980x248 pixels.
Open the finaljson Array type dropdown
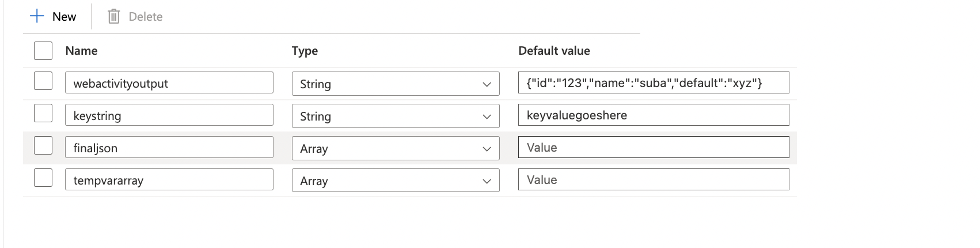(395, 148)
